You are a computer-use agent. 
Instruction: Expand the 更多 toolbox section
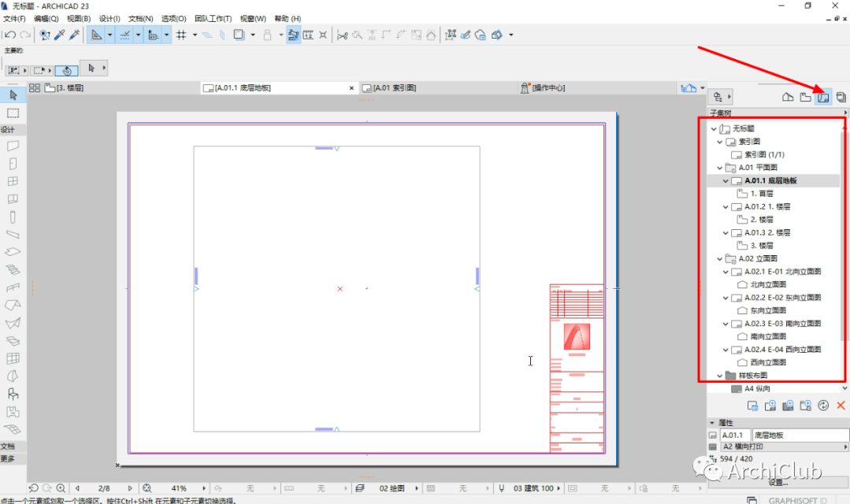click(x=13, y=459)
